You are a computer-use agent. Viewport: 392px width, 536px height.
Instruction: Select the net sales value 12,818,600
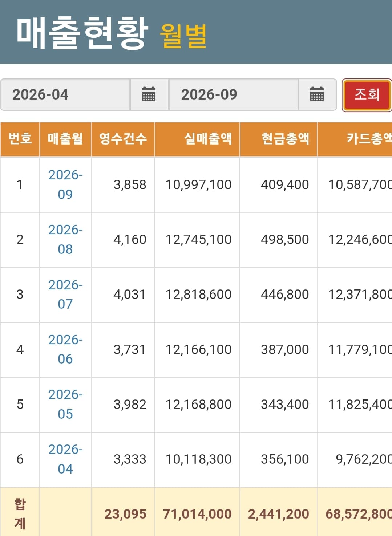[x=198, y=295]
